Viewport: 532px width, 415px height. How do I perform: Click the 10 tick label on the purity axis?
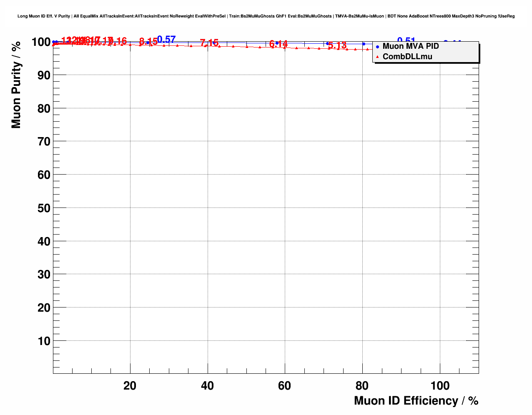(x=44, y=341)
